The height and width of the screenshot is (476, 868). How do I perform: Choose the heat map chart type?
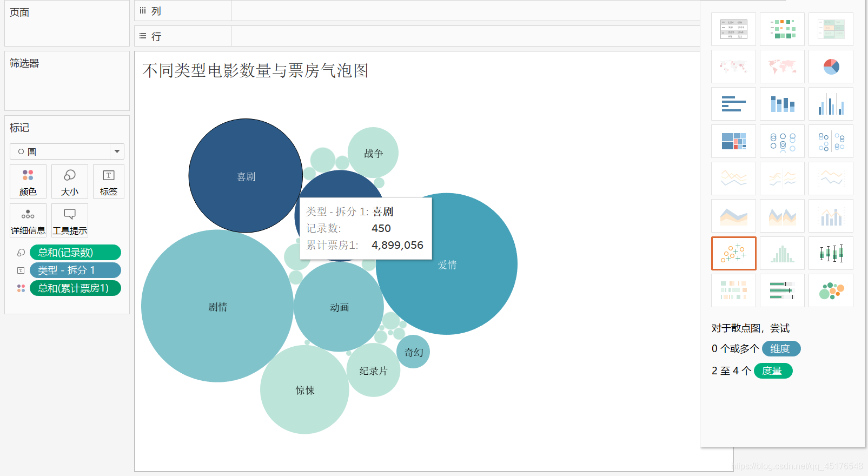782,29
